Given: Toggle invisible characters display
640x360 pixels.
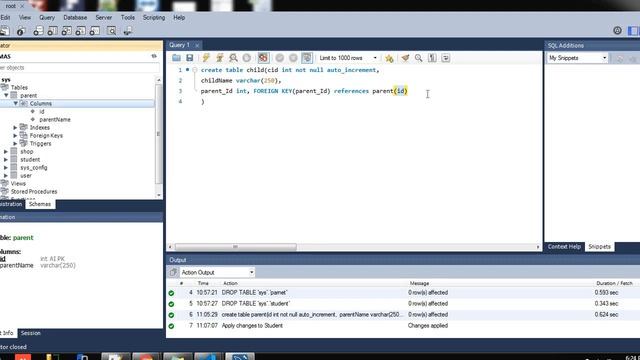Looking at the screenshot, I should pyautogui.click(x=432, y=58).
